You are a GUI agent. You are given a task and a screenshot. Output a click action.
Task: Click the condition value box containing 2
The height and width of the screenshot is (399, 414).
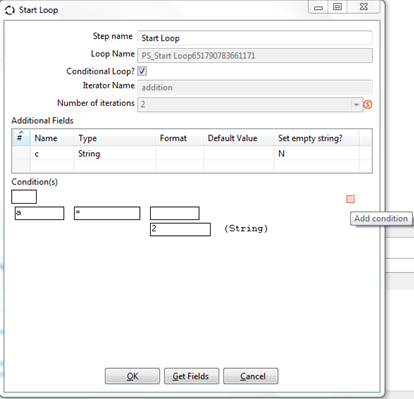point(180,229)
